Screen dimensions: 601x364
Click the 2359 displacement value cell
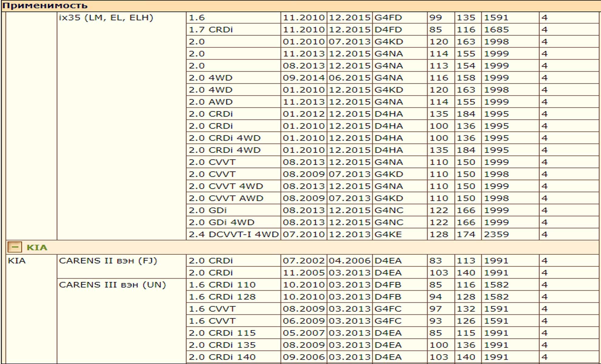coord(496,234)
